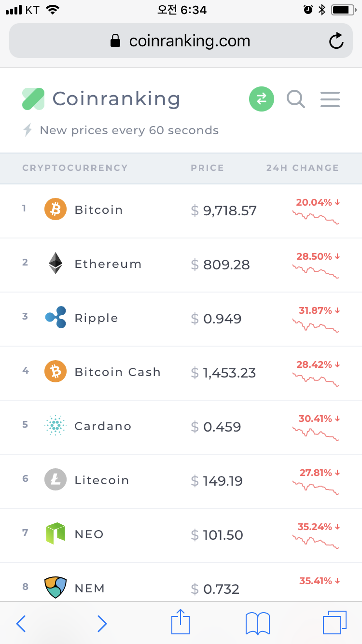Image resolution: width=362 pixels, height=644 pixels.
Task: Open the search magnifier icon
Action: (296, 99)
